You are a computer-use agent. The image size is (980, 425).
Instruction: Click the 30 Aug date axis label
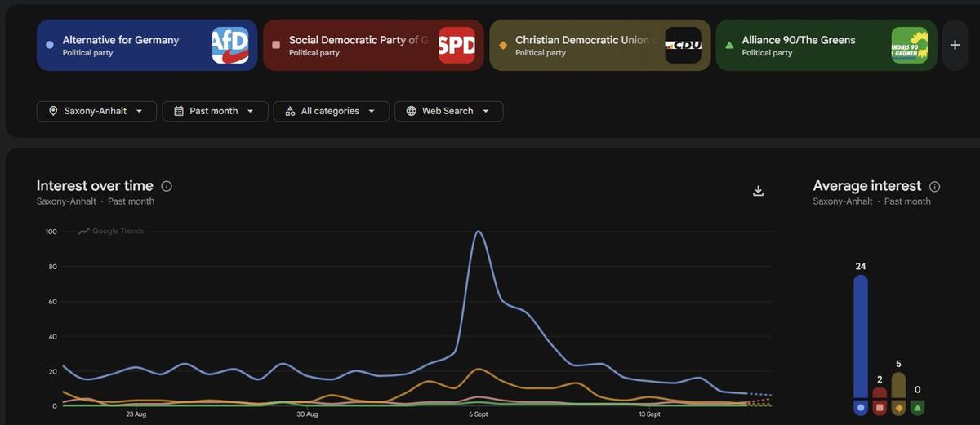click(x=307, y=414)
